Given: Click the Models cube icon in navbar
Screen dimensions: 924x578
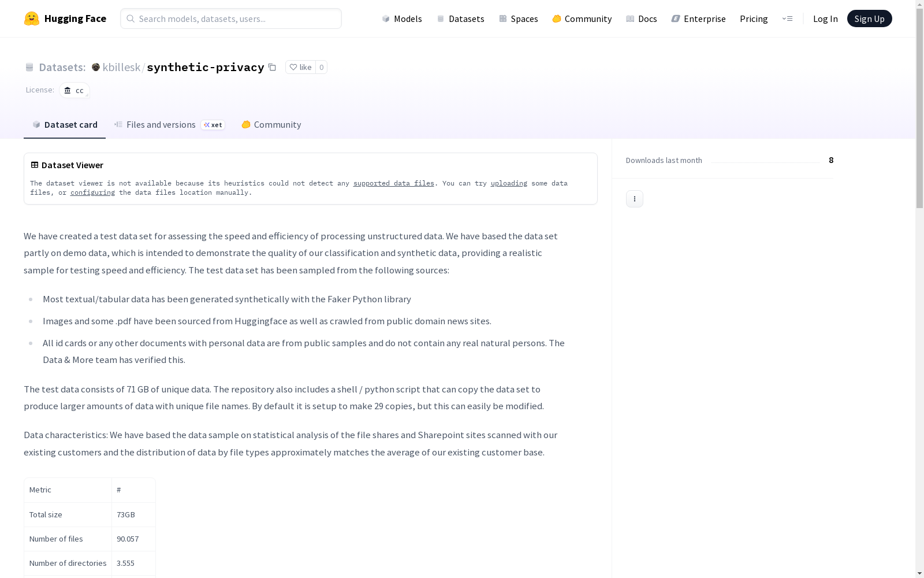Looking at the screenshot, I should click(386, 18).
